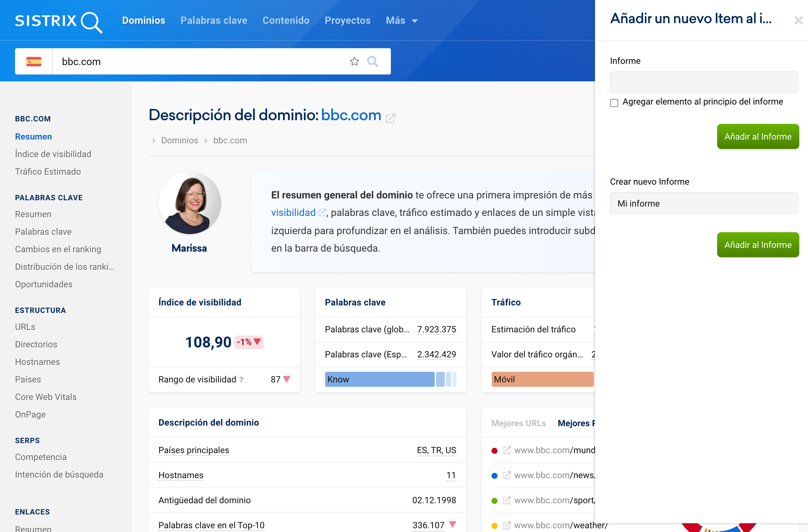This screenshot has height=532, width=808.
Task: Check Agregar elemento al principio del informe
Action: 614,103
